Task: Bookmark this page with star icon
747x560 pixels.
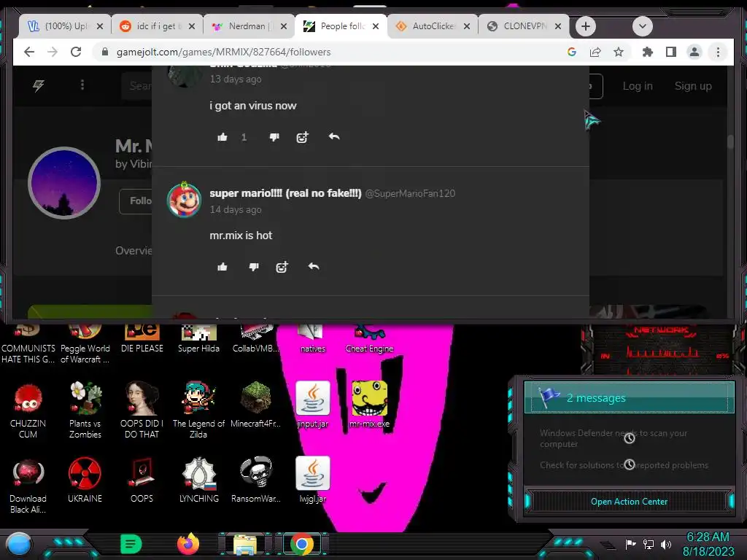Action: (x=619, y=52)
